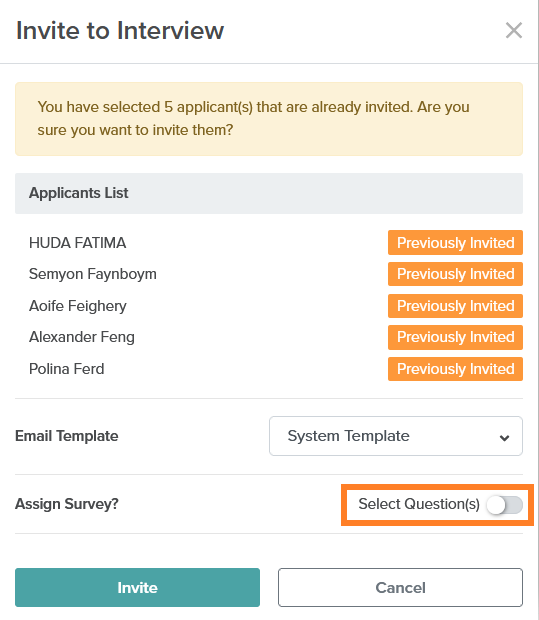Open the Email Template dropdown
The height and width of the screenshot is (620, 539).
pos(396,436)
